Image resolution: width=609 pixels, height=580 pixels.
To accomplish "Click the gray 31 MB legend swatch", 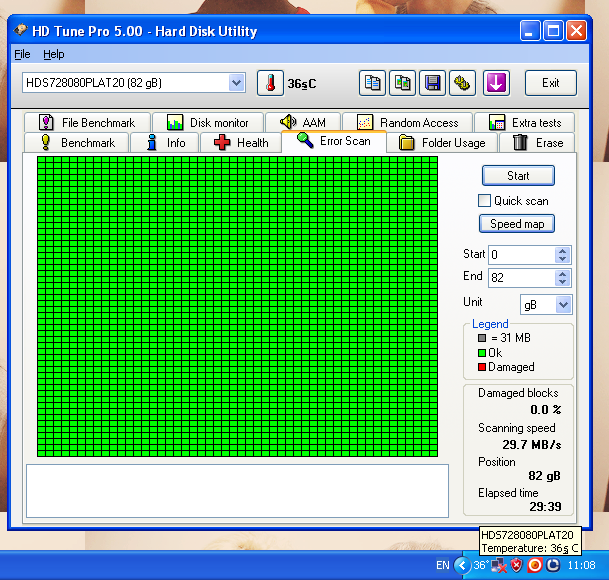I will (x=482, y=338).
